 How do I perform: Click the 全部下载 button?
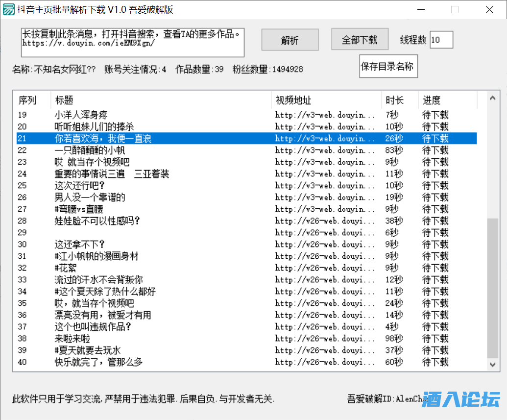360,40
